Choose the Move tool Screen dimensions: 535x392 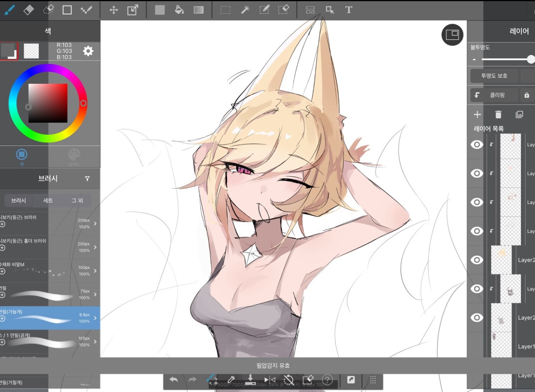[113, 10]
